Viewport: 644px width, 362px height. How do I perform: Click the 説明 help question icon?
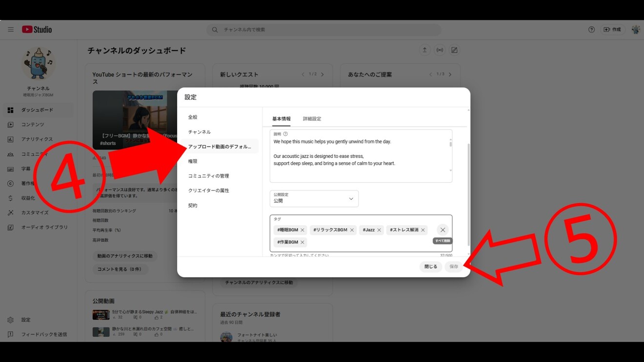[x=285, y=134]
